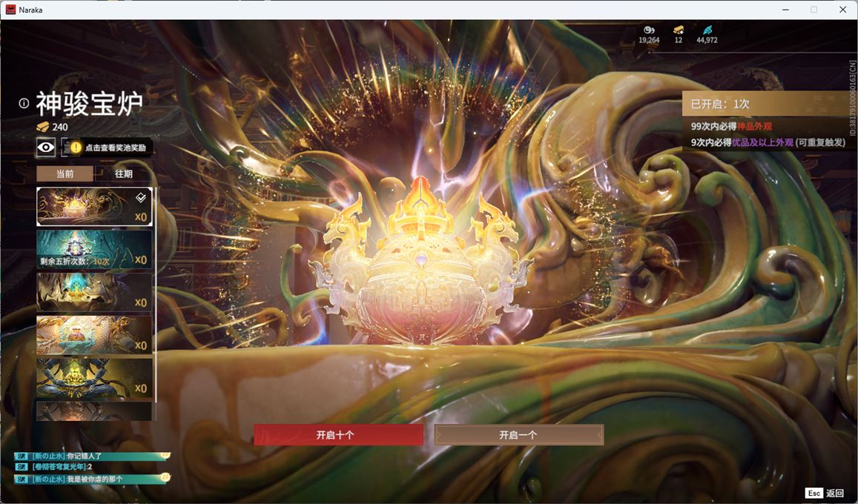Click channel icon beside 我是被你虐的那个 message
858x504 pixels.
click(22, 479)
